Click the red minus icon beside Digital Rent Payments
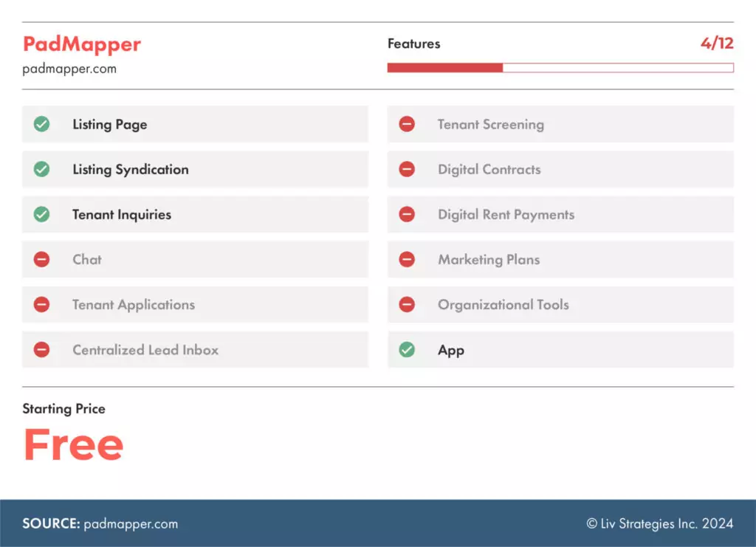Image resolution: width=756 pixels, height=547 pixels. click(x=407, y=214)
